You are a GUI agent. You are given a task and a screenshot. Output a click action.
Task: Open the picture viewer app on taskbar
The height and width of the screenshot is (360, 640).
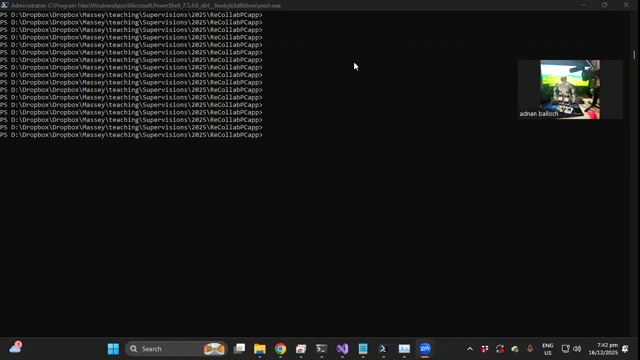pyautogui.click(x=404, y=349)
